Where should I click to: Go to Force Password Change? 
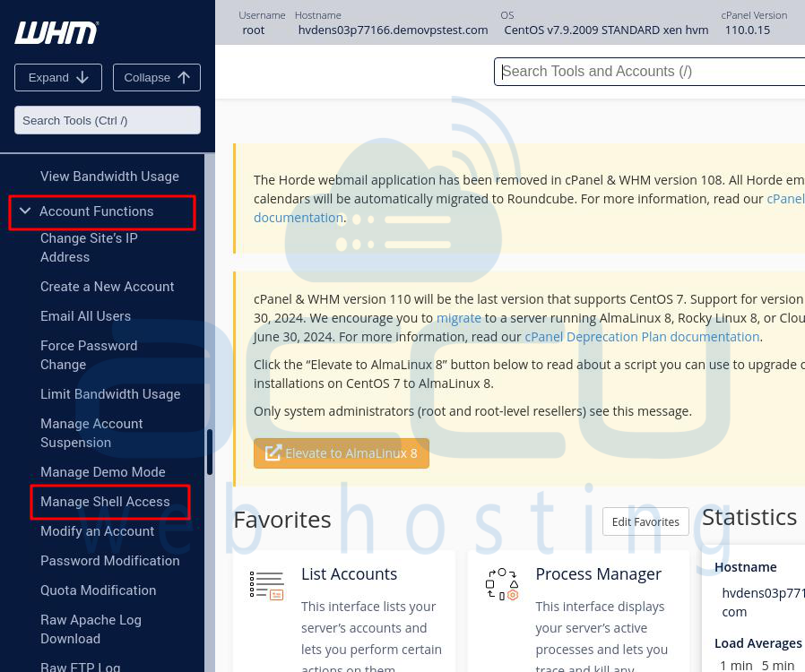(x=89, y=356)
